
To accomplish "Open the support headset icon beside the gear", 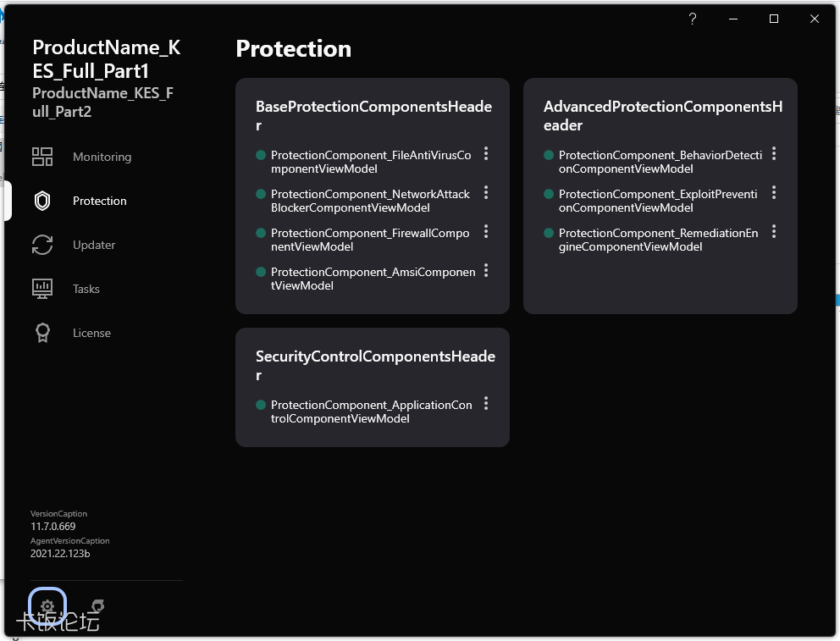I will click(x=97, y=606).
